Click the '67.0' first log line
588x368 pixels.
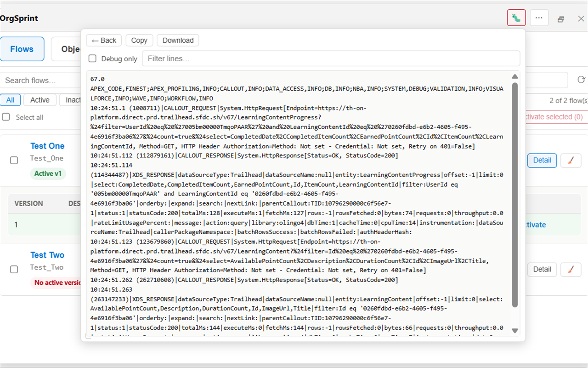[x=97, y=79]
